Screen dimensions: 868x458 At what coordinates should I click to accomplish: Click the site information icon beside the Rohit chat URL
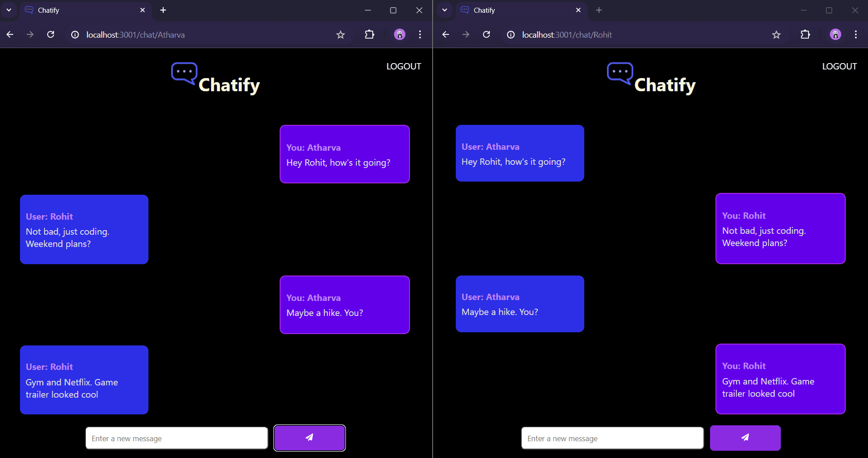(511, 34)
